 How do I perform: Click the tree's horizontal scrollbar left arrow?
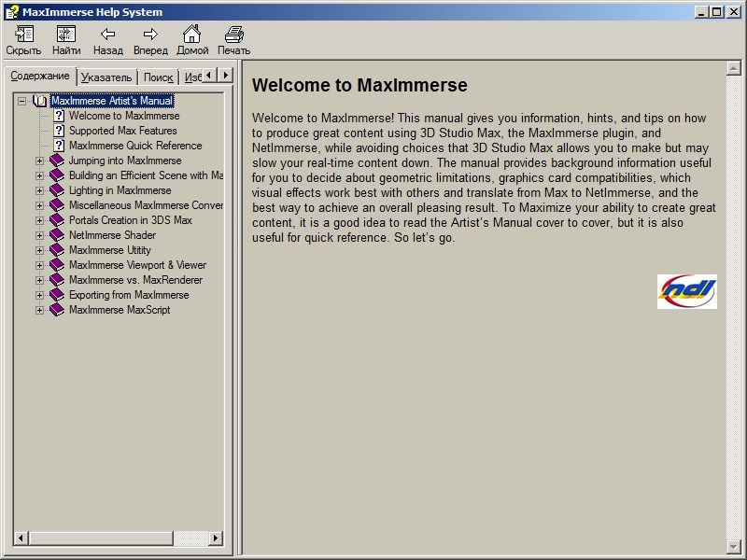(21, 539)
